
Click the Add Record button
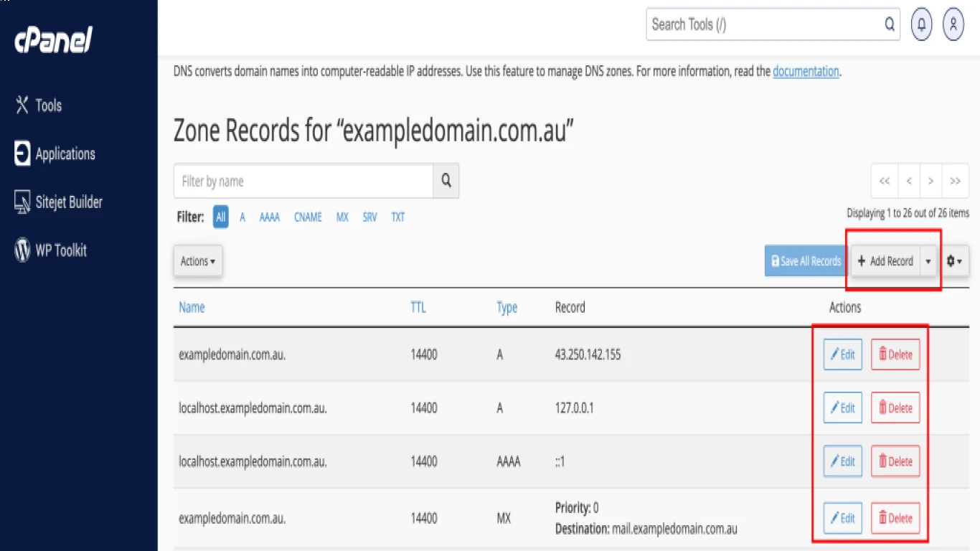pos(885,261)
